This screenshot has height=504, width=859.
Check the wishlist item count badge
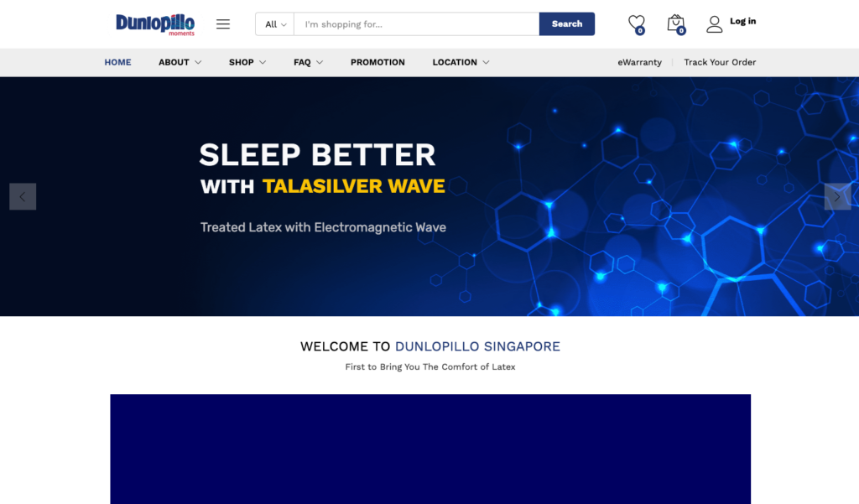click(x=639, y=30)
